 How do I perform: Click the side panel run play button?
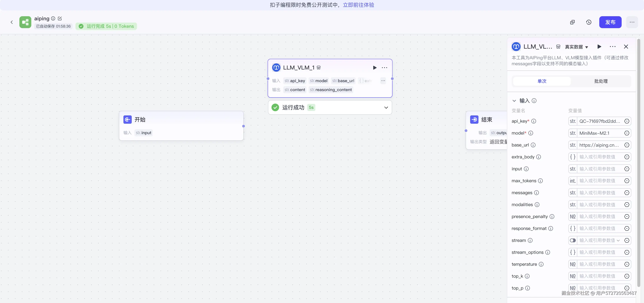click(x=599, y=47)
